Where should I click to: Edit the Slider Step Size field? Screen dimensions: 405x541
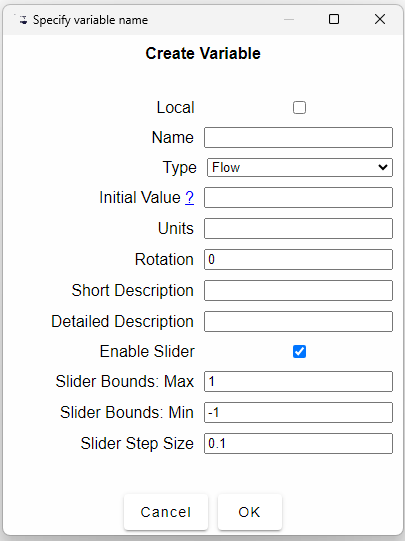click(298, 443)
